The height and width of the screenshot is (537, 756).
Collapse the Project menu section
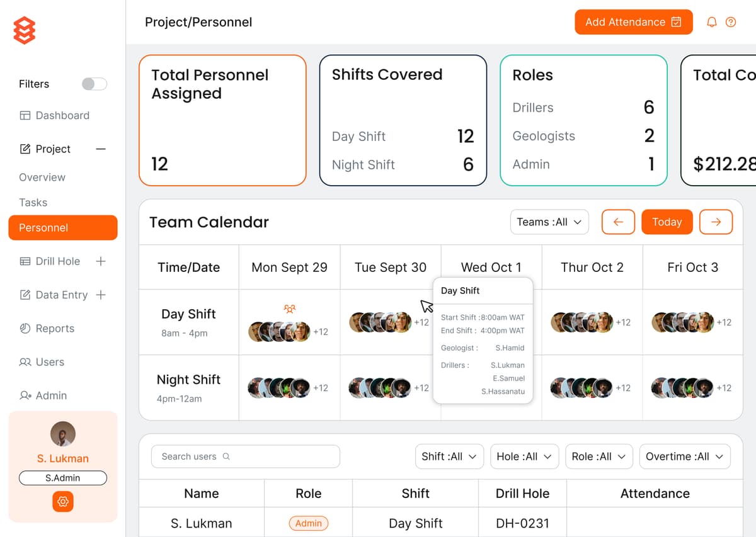point(100,149)
